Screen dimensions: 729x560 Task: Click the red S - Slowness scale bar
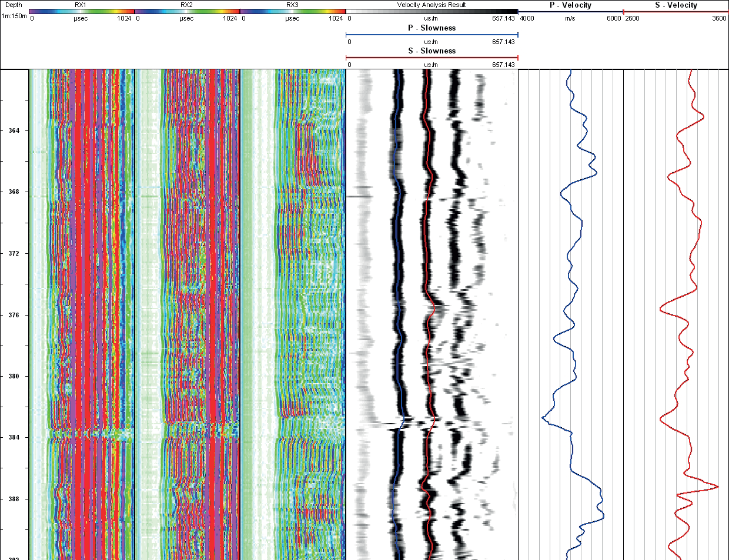coord(431,59)
